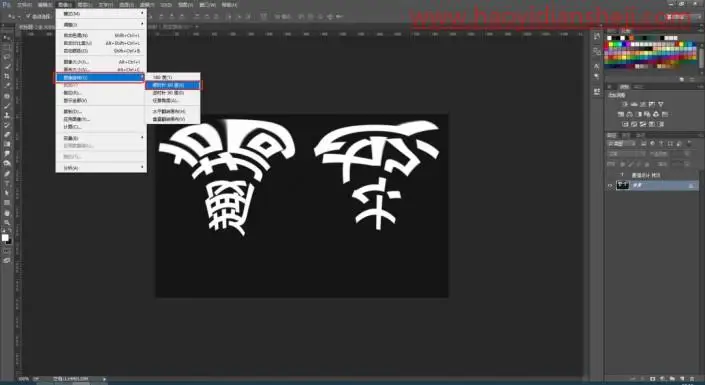
Task: Select the Zoom magnifier tool
Action: tap(7, 222)
